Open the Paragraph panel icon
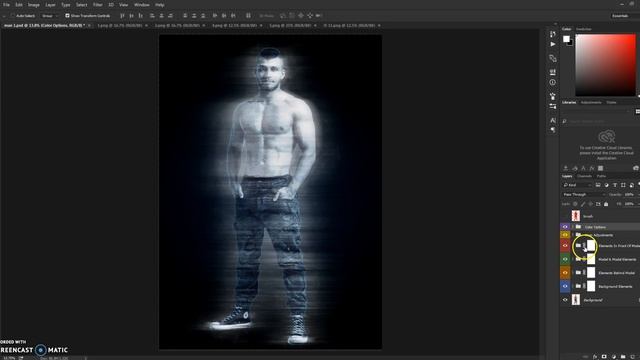 click(x=553, y=130)
